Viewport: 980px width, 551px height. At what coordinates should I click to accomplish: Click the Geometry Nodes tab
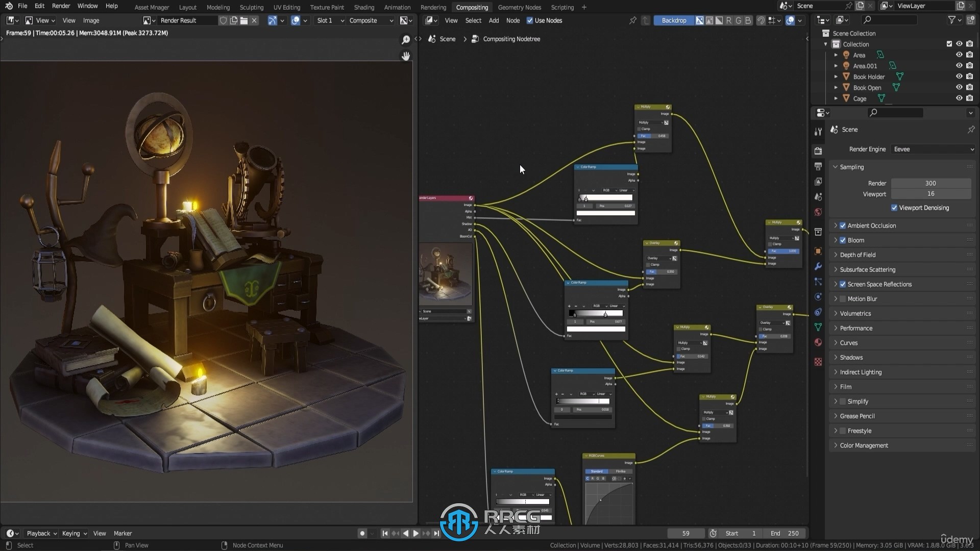[518, 7]
